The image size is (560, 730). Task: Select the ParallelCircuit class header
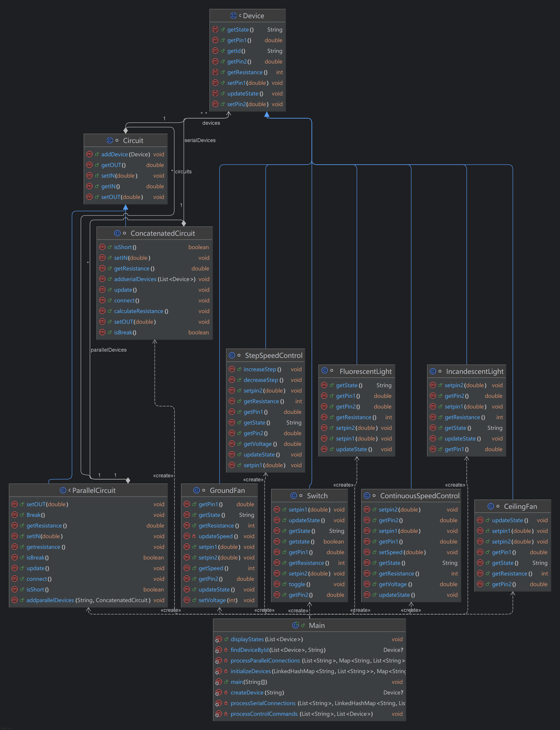94,490
